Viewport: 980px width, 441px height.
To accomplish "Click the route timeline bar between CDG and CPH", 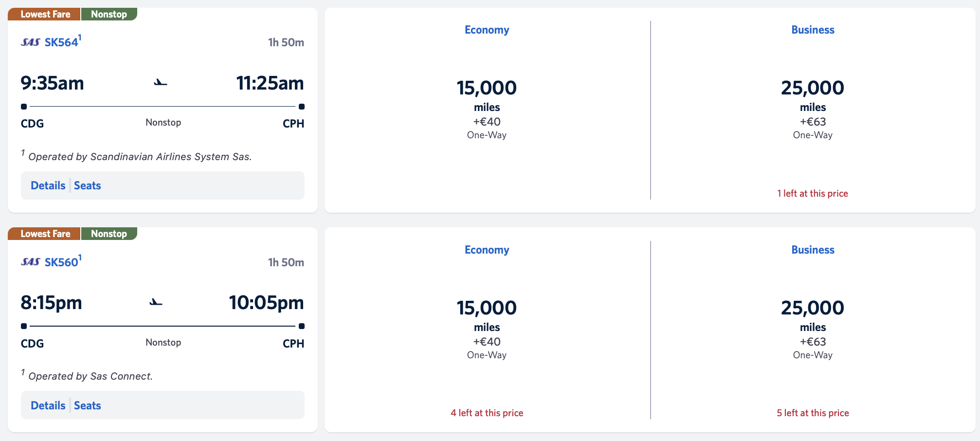I will (x=163, y=107).
